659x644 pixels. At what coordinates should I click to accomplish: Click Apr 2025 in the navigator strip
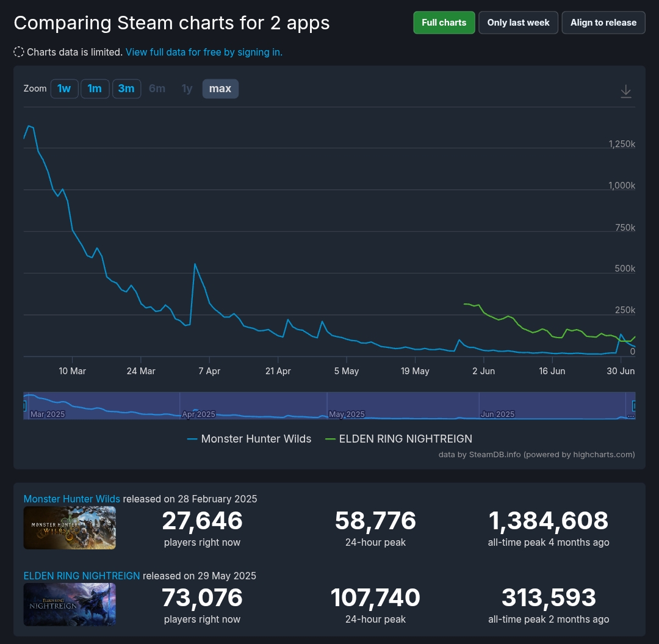point(198,414)
